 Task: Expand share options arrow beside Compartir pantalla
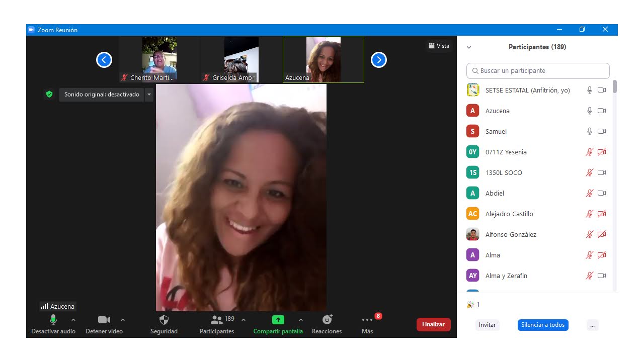coord(301,320)
